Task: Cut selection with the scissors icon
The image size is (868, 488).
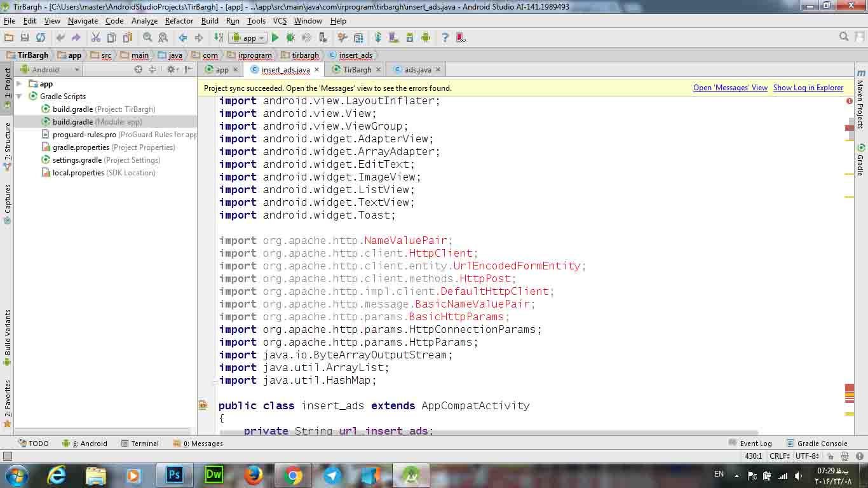Action: click(96, 38)
